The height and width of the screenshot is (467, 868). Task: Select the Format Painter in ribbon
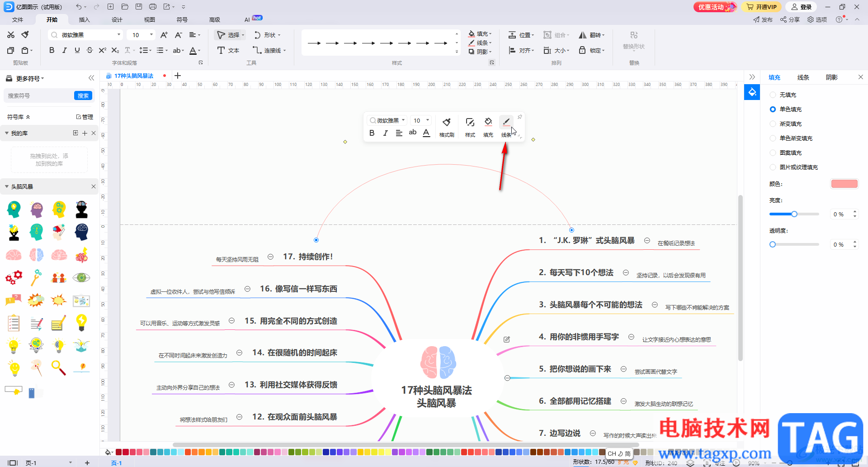[25, 35]
